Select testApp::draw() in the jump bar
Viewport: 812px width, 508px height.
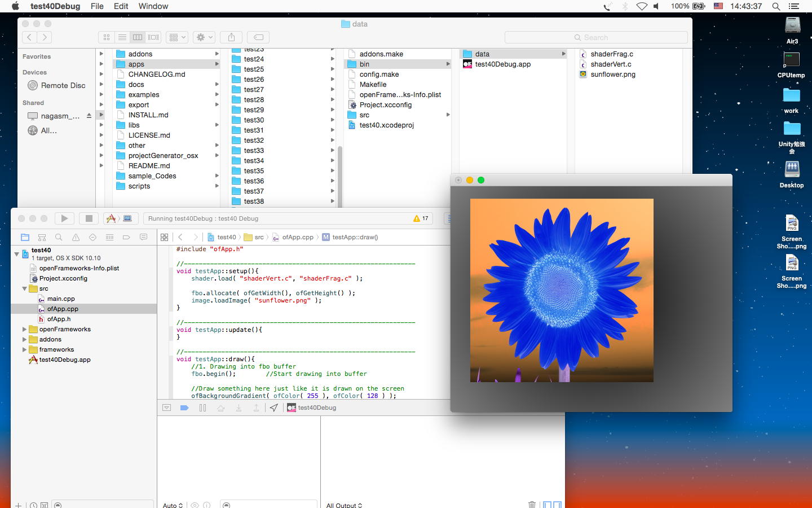pyautogui.click(x=355, y=237)
